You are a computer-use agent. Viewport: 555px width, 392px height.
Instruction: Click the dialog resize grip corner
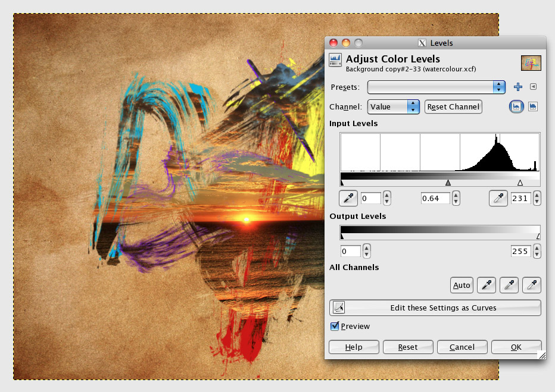tap(542, 355)
